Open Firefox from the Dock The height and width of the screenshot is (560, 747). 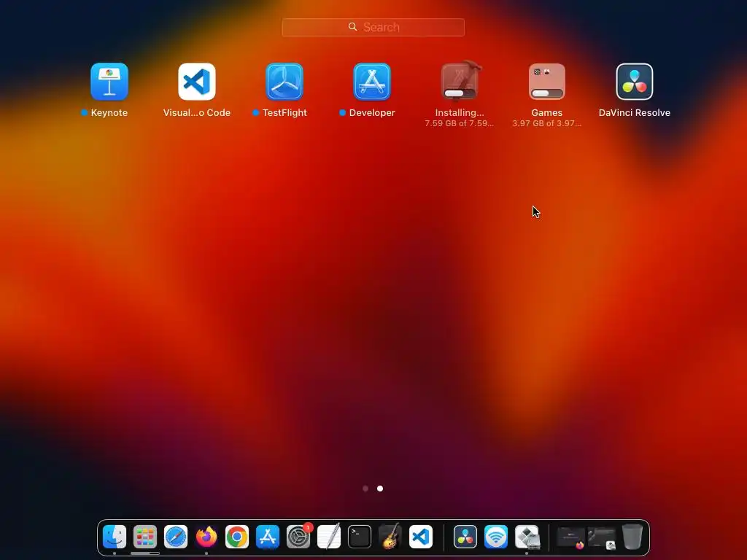(206, 537)
